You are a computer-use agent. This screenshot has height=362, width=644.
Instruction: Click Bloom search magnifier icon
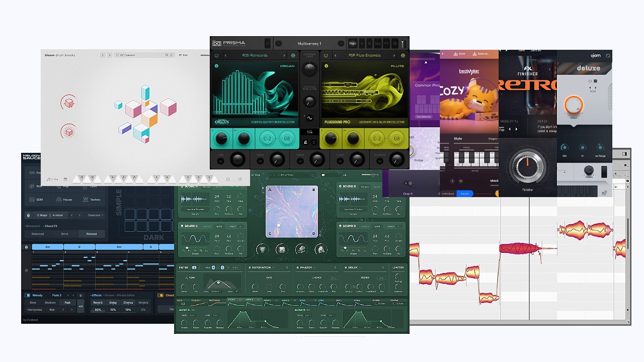(167, 55)
